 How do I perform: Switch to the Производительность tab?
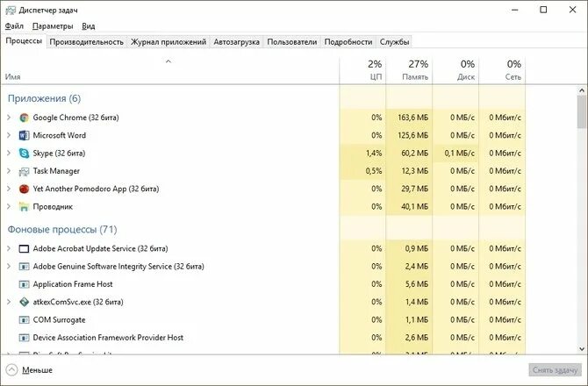tap(86, 41)
